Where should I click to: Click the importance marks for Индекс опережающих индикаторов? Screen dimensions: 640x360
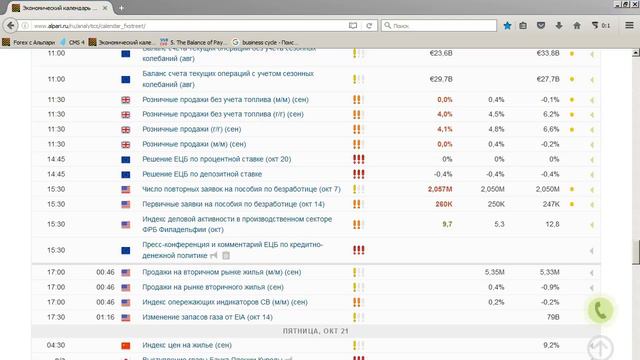pos(358,302)
